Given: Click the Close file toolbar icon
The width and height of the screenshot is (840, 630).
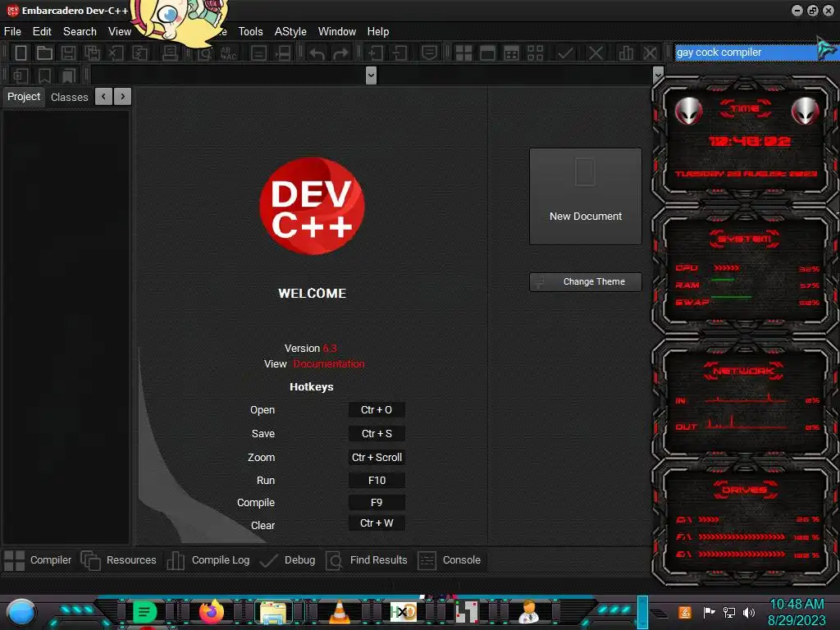Looking at the screenshot, I should click(x=115, y=52).
